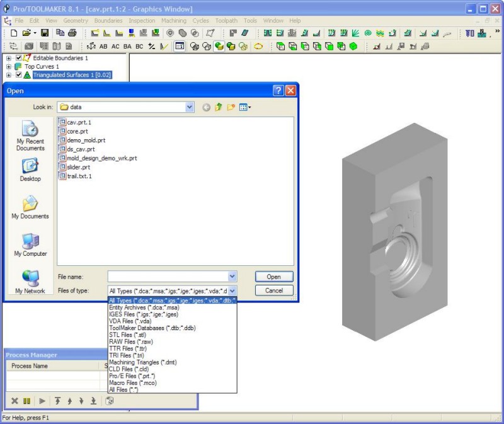This screenshot has width=504, height=424.
Task: Open the File menu
Action: pyautogui.click(x=19, y=21)
